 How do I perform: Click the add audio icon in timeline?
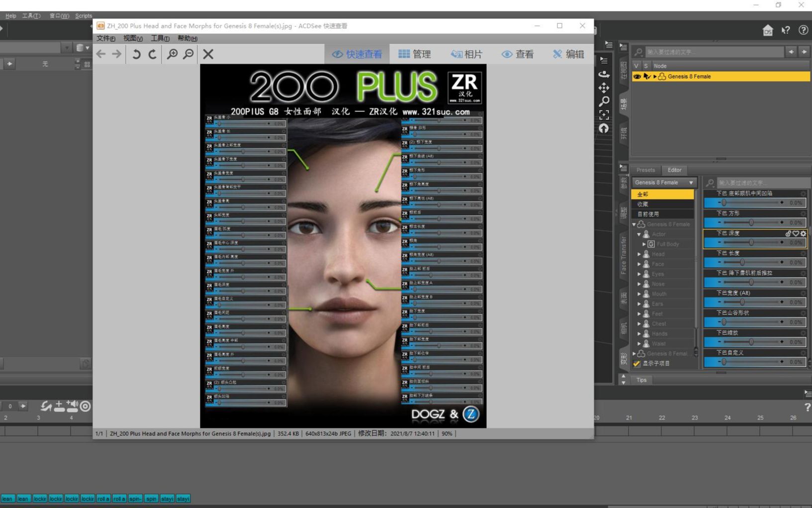pos(72,406)
